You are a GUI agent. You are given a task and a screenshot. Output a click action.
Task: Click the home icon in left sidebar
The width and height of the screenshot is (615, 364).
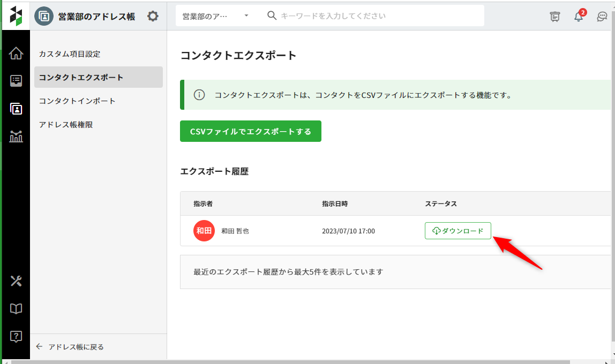[16, 54]
